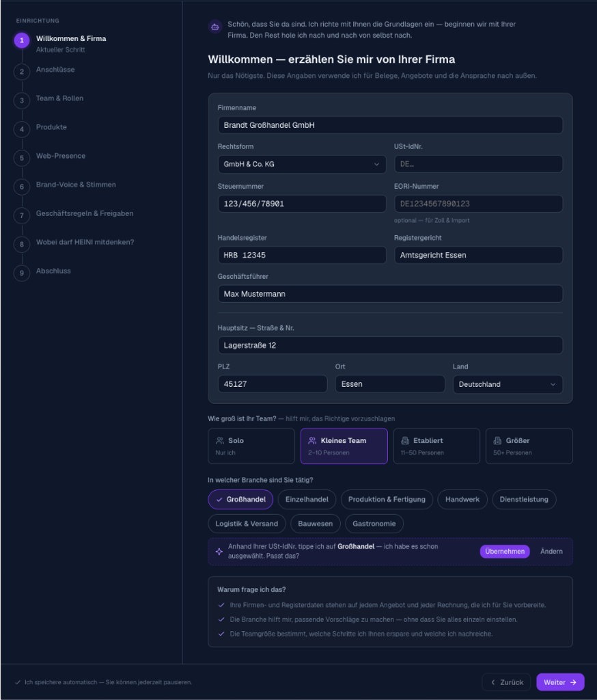Image resolution: width=597 pixels, height=700 pixels.
Task: Select the Größer 50+ Personen option
Action: point(529,446)
